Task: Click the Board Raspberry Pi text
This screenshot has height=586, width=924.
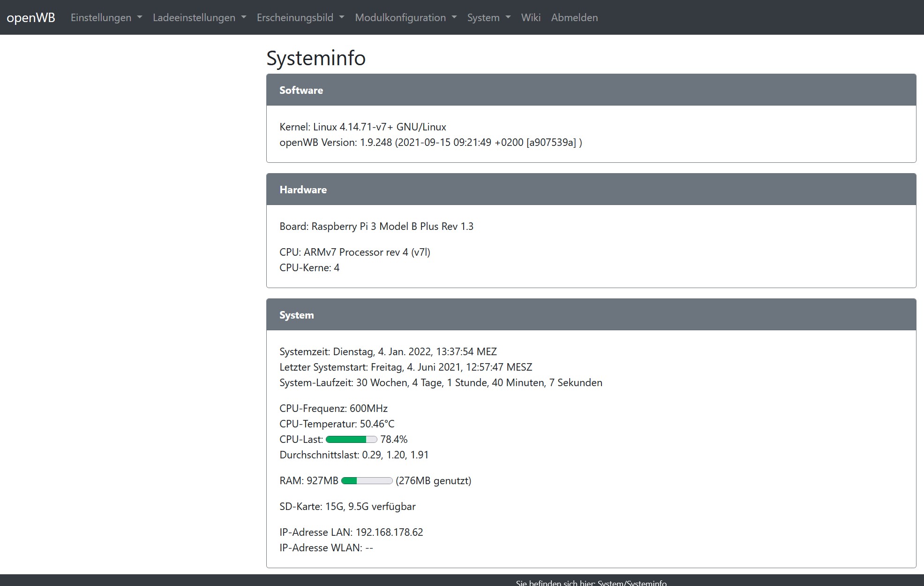Action: click(376, 226)
